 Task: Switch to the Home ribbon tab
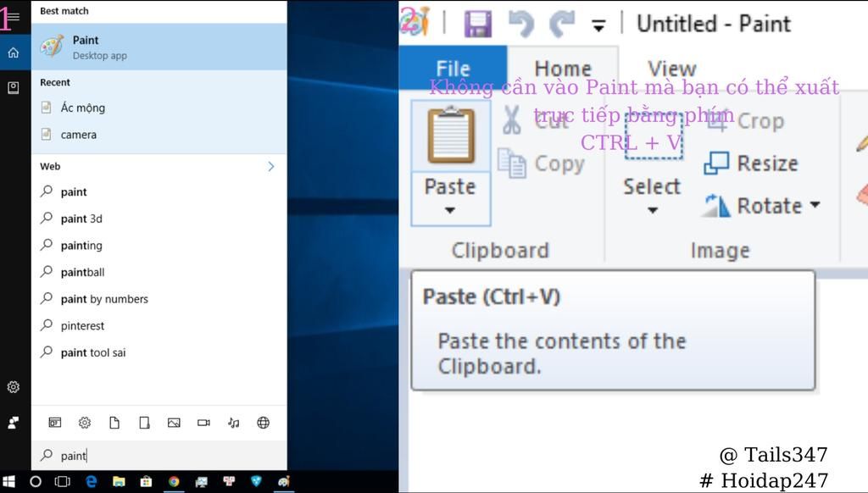[x=563, y=69]
